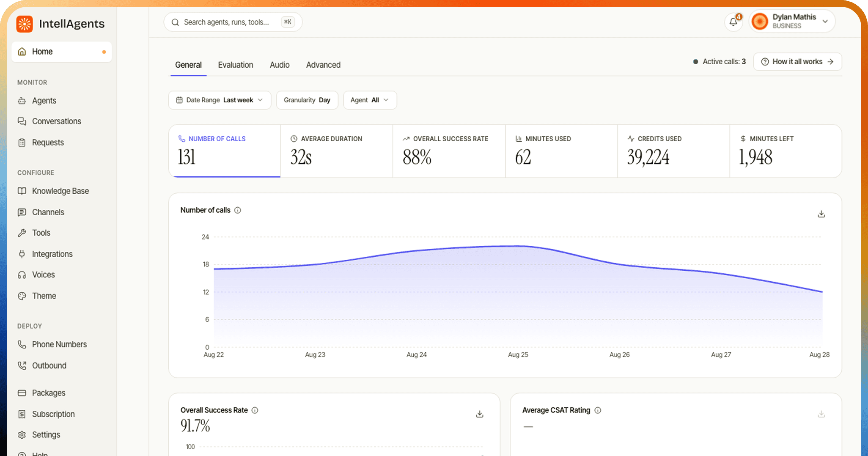Open the Knowledge Base page

(53, 191)
